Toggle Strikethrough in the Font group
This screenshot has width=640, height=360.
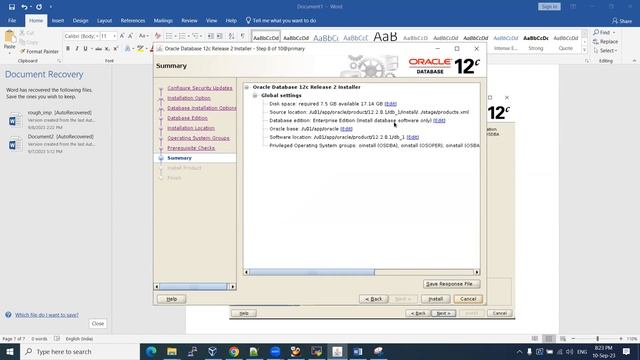pos(98,49)
